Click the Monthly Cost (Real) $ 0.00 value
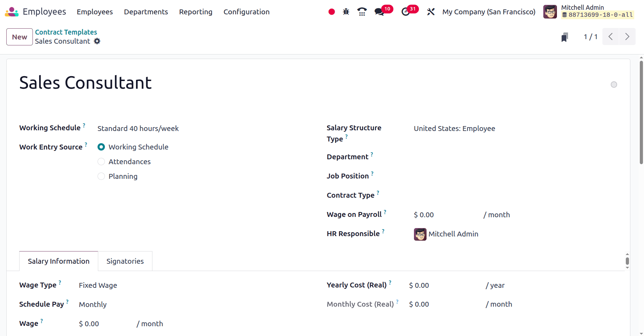This screenshot has height=336, width=644. pos(419,304)
